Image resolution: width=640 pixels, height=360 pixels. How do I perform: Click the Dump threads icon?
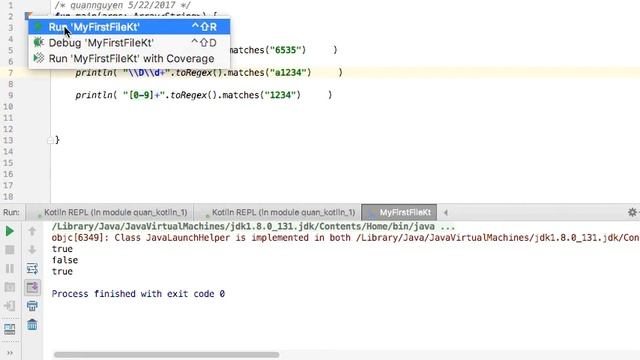(x=10, y=287)
